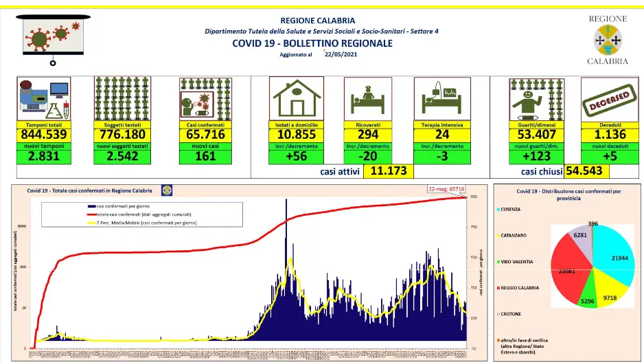This screenshot has height=363, width=644.
Task: Click the update date 22/05/2021
Action: click(341, 54)
